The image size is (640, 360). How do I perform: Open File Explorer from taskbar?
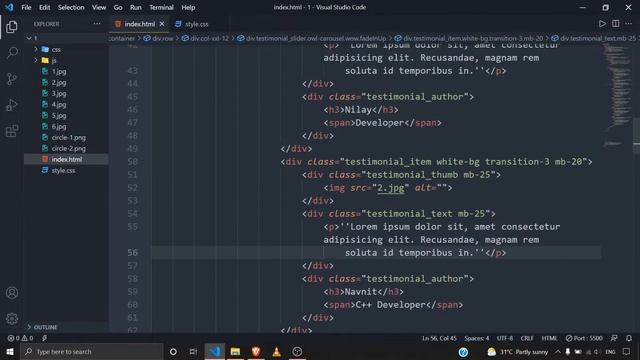point(235,351)
